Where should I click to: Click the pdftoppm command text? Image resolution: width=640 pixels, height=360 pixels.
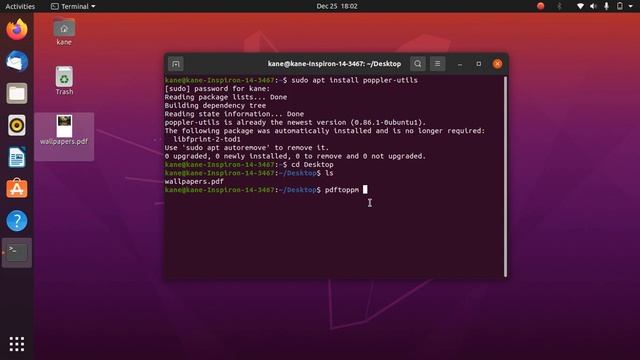pyautogui.click(x=342, y=190)
